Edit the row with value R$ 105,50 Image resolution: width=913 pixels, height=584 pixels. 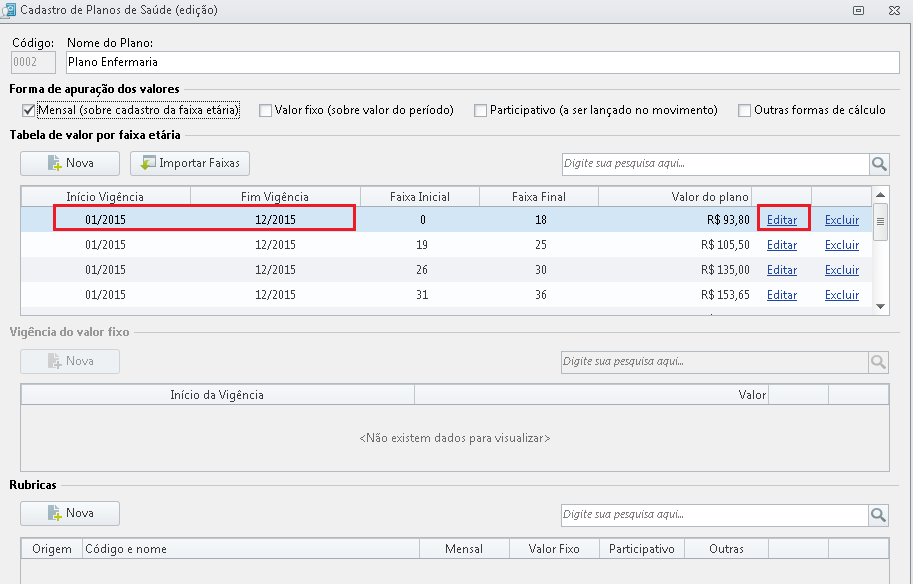pos(782,245)
